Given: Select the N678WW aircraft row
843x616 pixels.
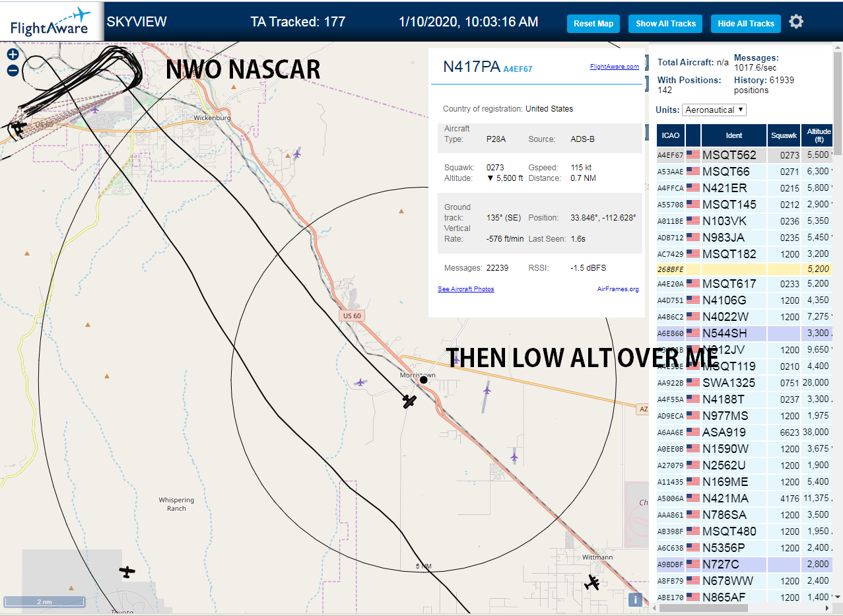Looking at the screenshot, I should click(745, 581).
